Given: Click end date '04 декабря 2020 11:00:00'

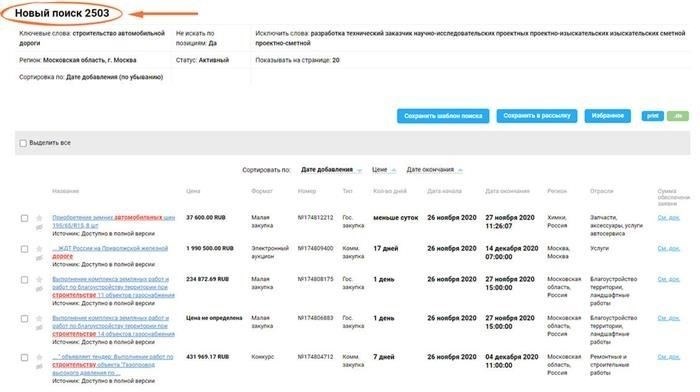Looking at the screenshot, I should tap(512, 361).
